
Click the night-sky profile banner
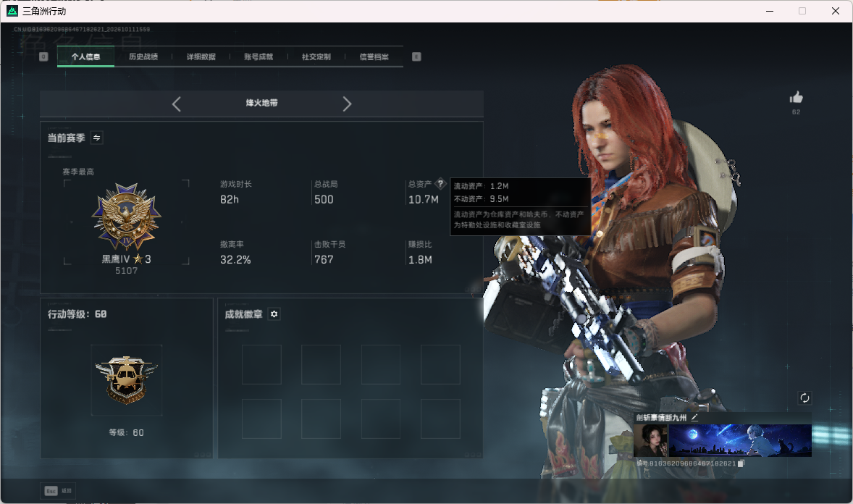[740, 440]
